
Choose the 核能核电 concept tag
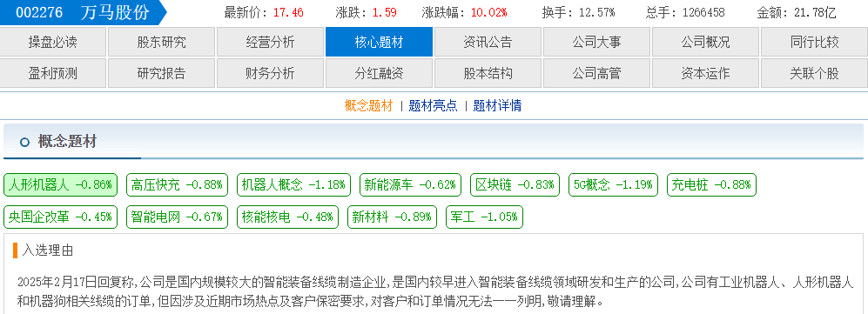click(288, 217)
